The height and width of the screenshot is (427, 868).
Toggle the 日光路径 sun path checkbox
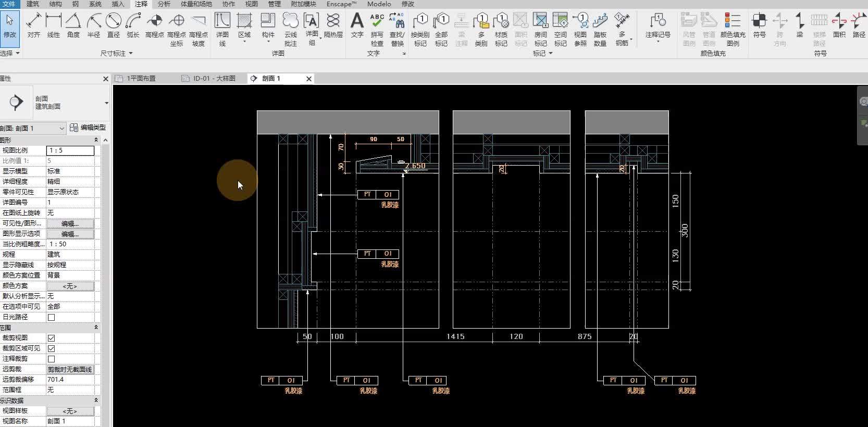(51, 317)
